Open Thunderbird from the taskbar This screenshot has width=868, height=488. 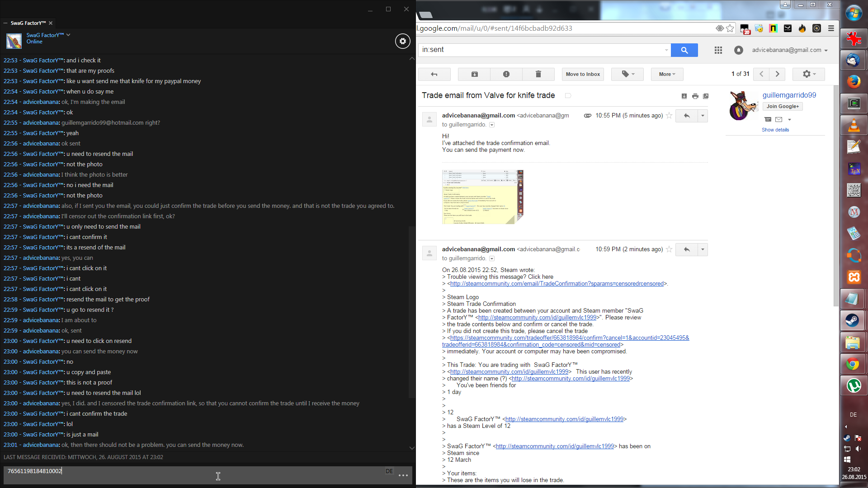click(854, 60)
